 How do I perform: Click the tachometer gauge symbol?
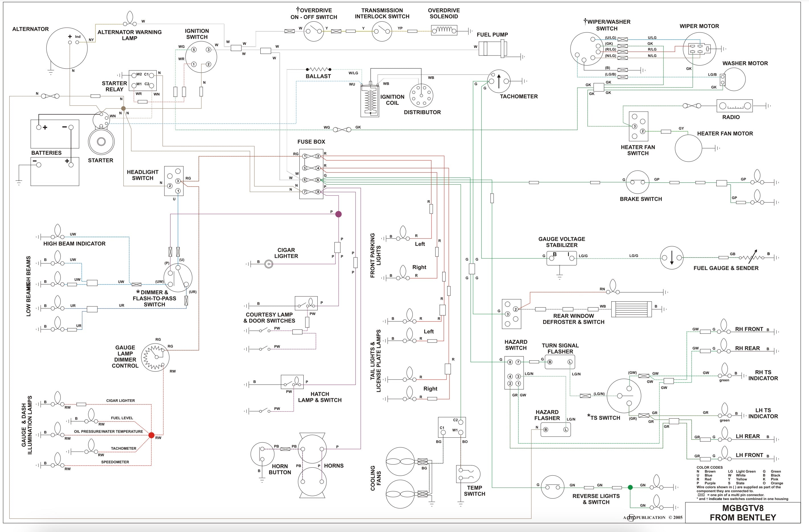click(x=499, y=81)
